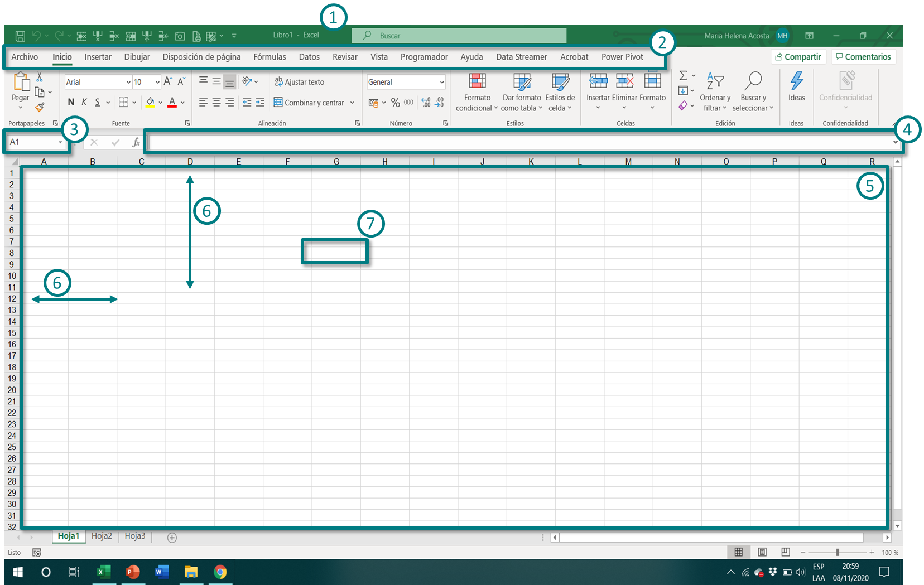
Task: Toggle Ajustar texto wrap
Action: 299,82
